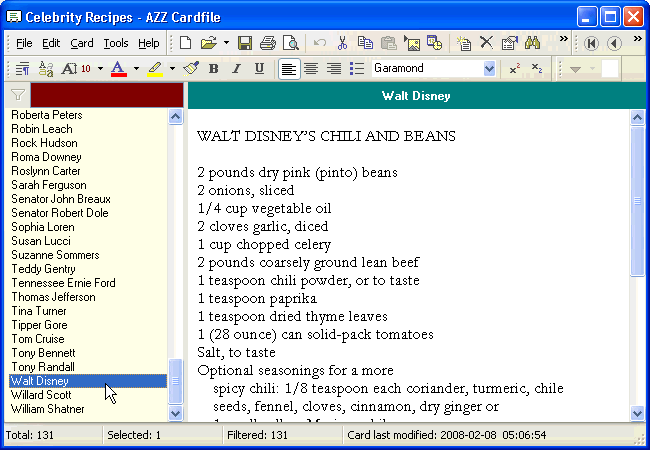Click the white color box in right toolbar
650x450 pixels.
click(x=610, y=69)
